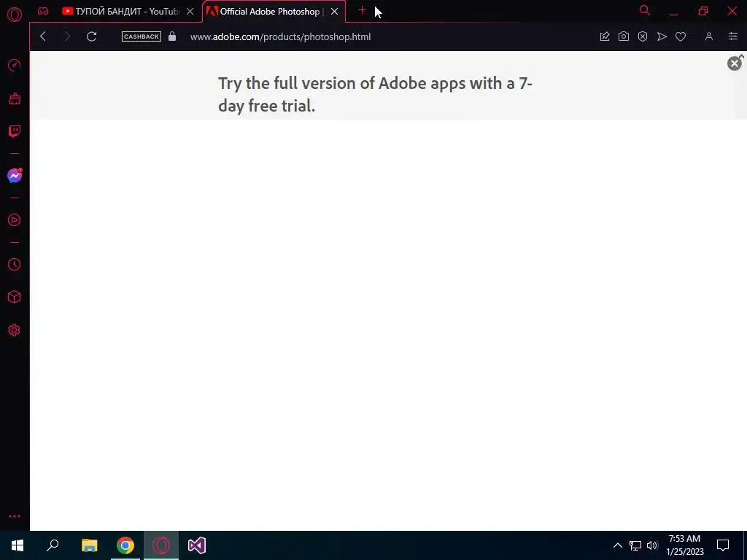
Task: Open the Player icon in sidebar
Action: [x=15, y=220]
